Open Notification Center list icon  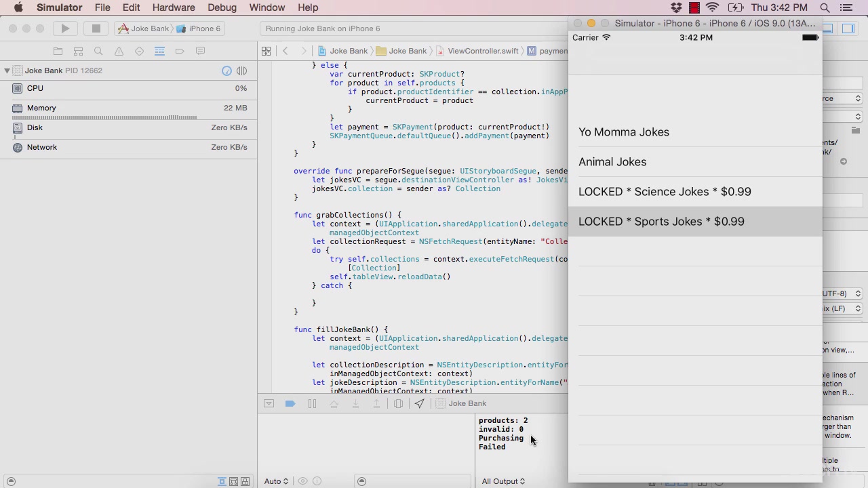[x=846, y=7]
